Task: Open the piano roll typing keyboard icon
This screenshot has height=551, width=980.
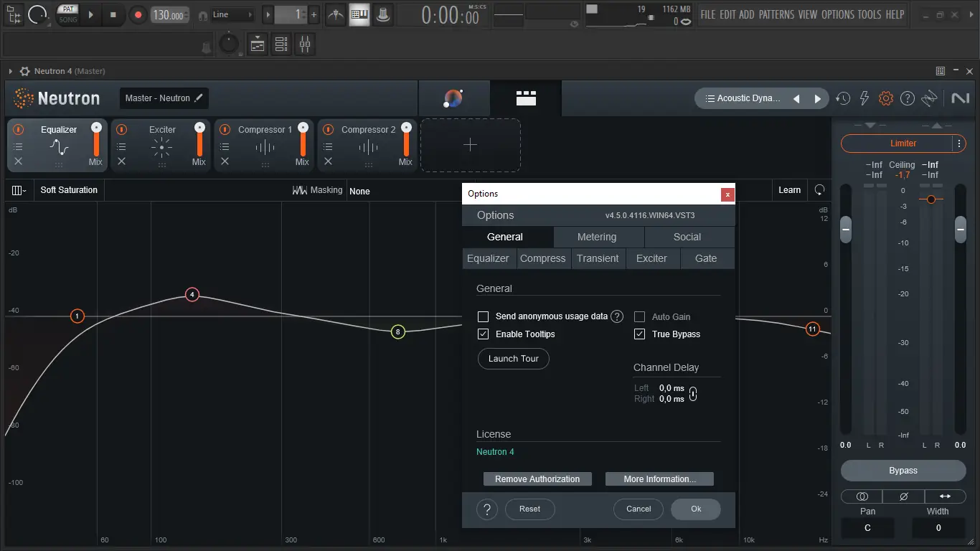Action: [x=359, y=14]
